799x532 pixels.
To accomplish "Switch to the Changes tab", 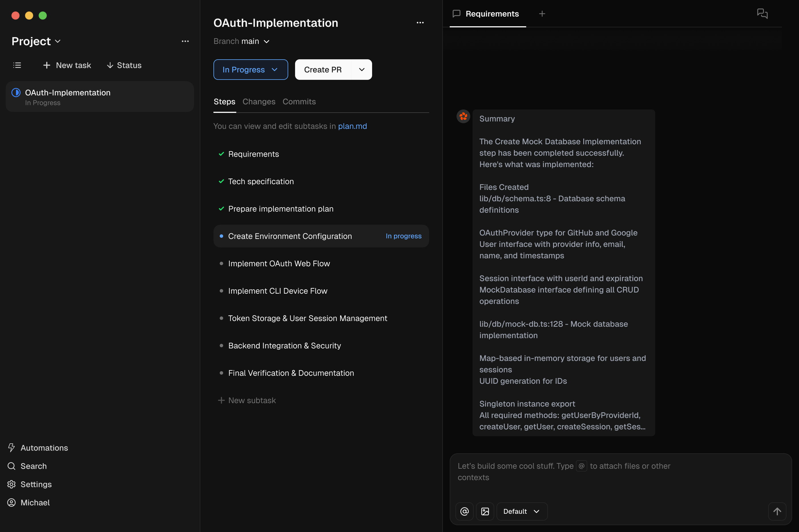I will pyautogui.click(x=259, y=102).
